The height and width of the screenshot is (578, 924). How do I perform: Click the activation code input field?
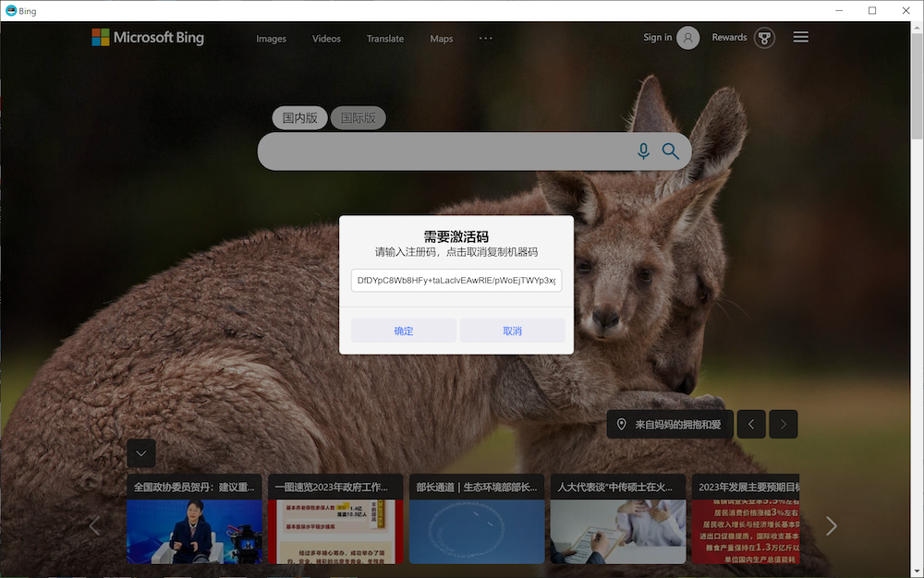pos(456,280)
